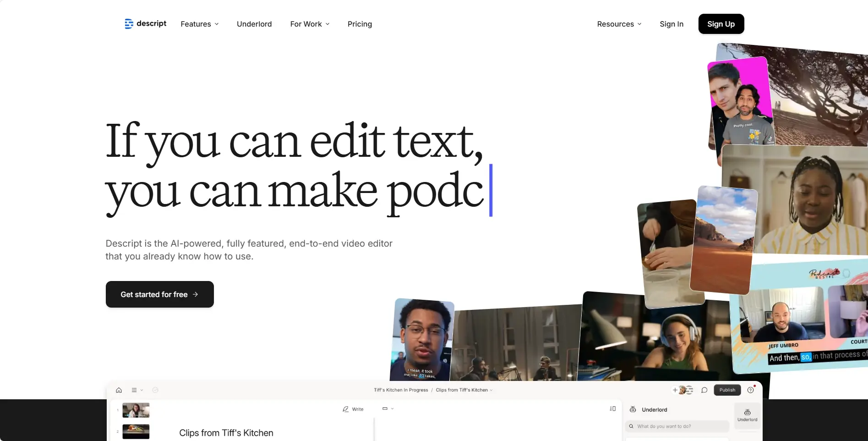Click the 'What do you want to do?' field
Image resolution: width=868 pixels, height=441 pixels.
coord(677,426)
